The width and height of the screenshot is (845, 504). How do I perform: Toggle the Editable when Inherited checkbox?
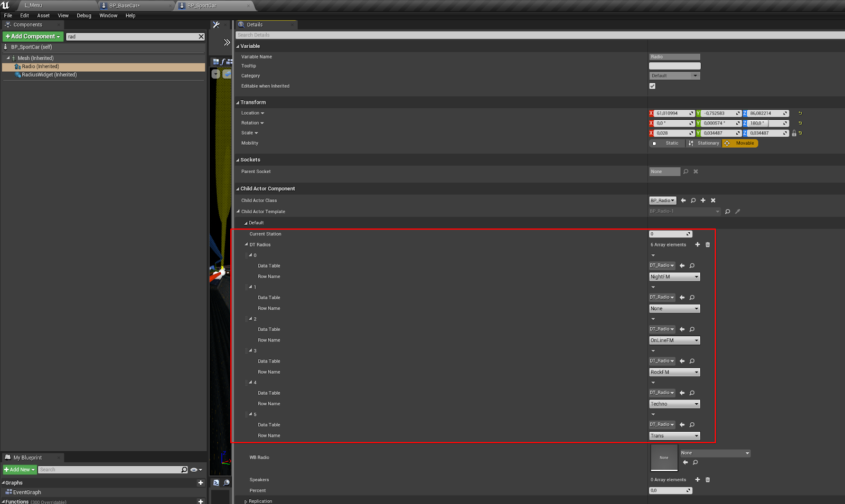point(652,86)
